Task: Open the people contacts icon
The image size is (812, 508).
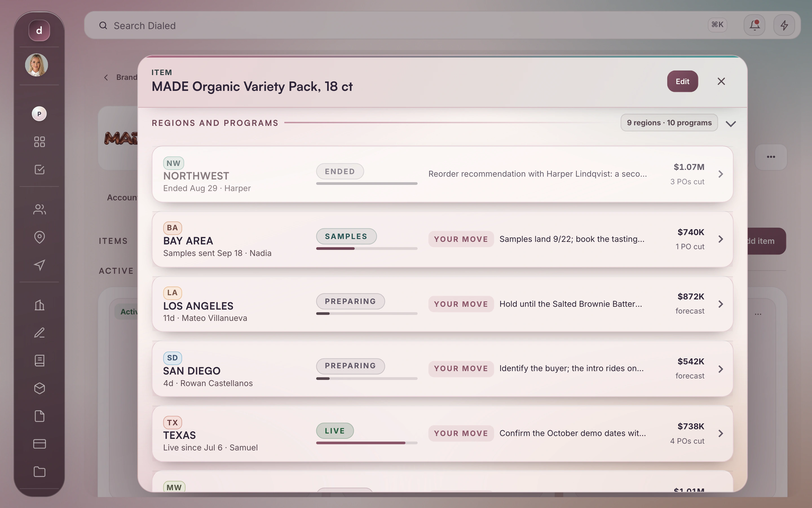Action: pos(39,209)
